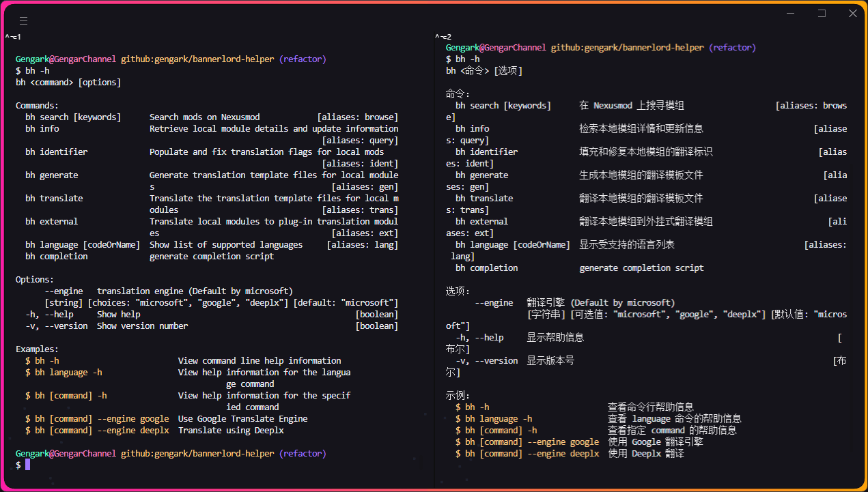The height and width of the screenshot is (492, 868).
Task: Click 'bh completion' command in left pane
Action: point(57,257)
